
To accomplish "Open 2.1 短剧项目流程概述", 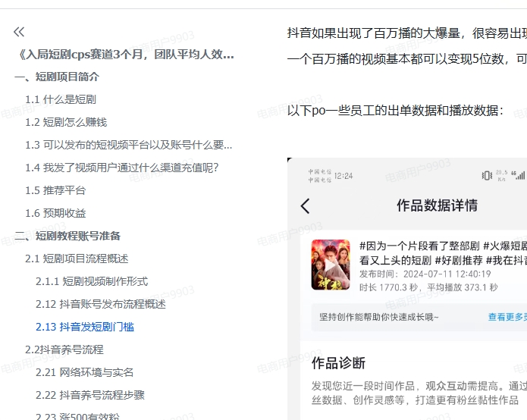I will tap(77, 259).
